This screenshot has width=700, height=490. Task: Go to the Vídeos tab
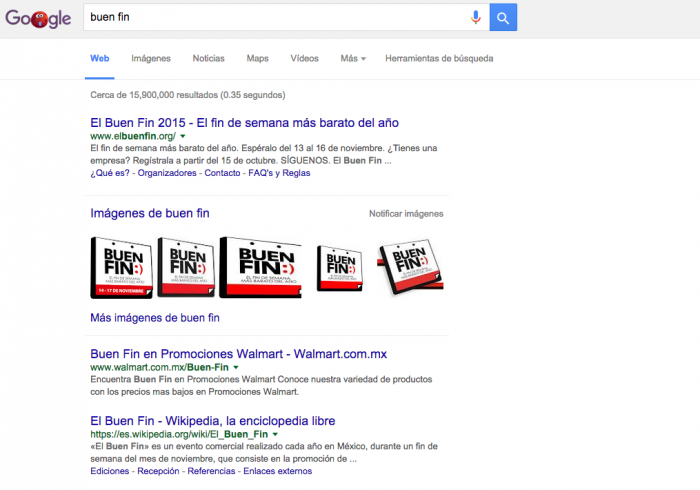coord(304,59)
